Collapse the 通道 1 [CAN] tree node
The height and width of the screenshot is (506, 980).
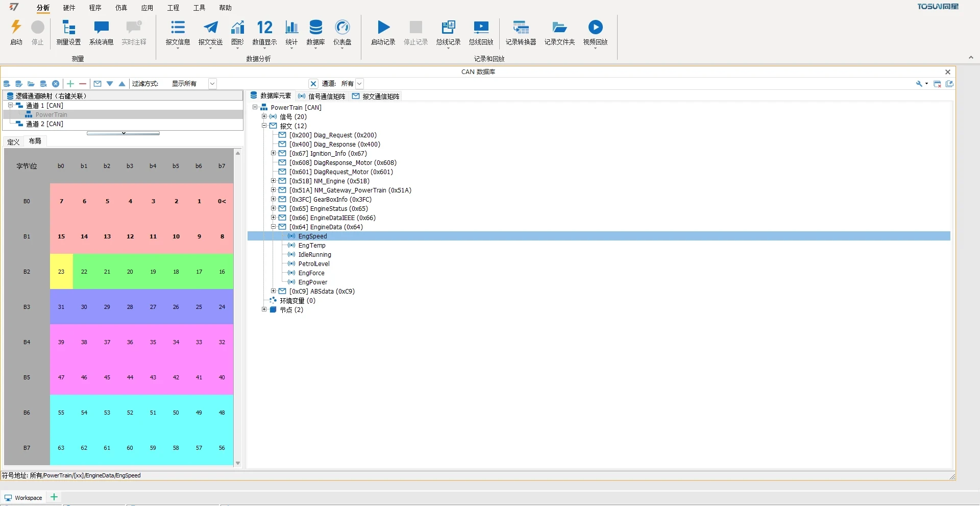coord(10,106)
